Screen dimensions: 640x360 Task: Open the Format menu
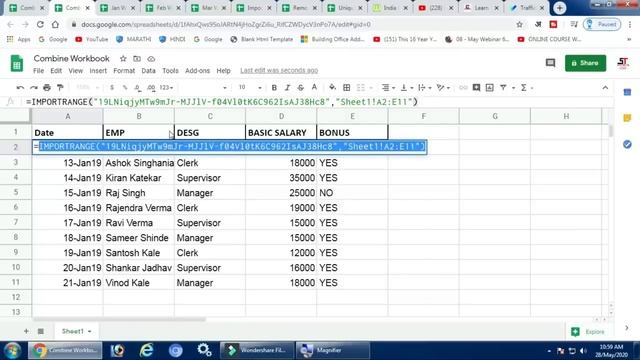(124, 71)
